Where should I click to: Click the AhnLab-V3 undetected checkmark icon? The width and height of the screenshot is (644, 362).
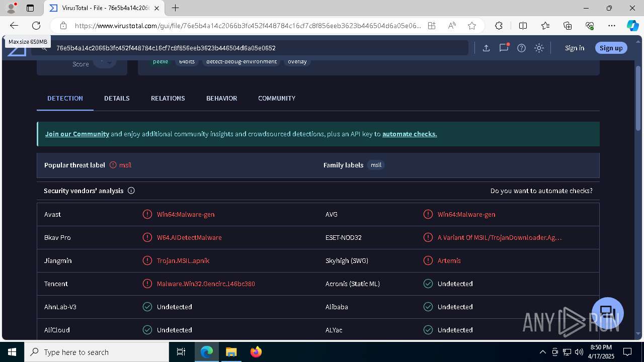pos(147,307)
